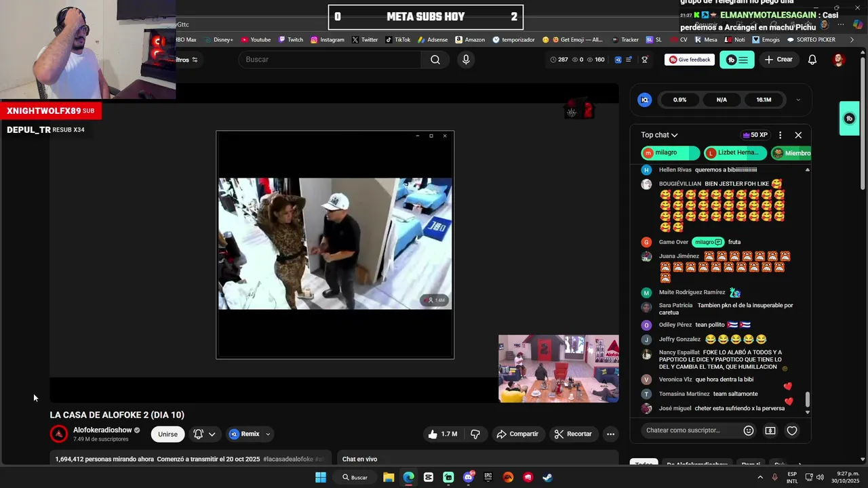This screenshot has height=488, width=868.
Task: Select milagro chat chip
Action: [x=670, y=153]
